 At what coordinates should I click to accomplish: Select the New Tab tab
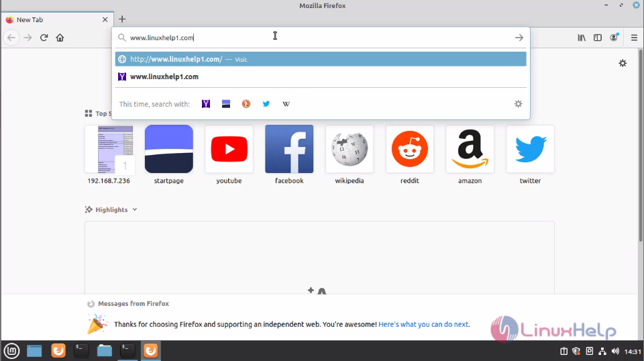[x=58, y=19]
